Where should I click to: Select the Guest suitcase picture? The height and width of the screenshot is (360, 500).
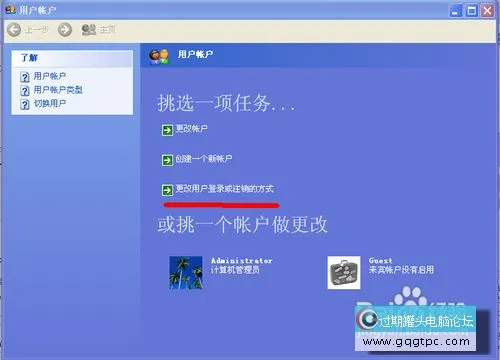click(344, 272)
